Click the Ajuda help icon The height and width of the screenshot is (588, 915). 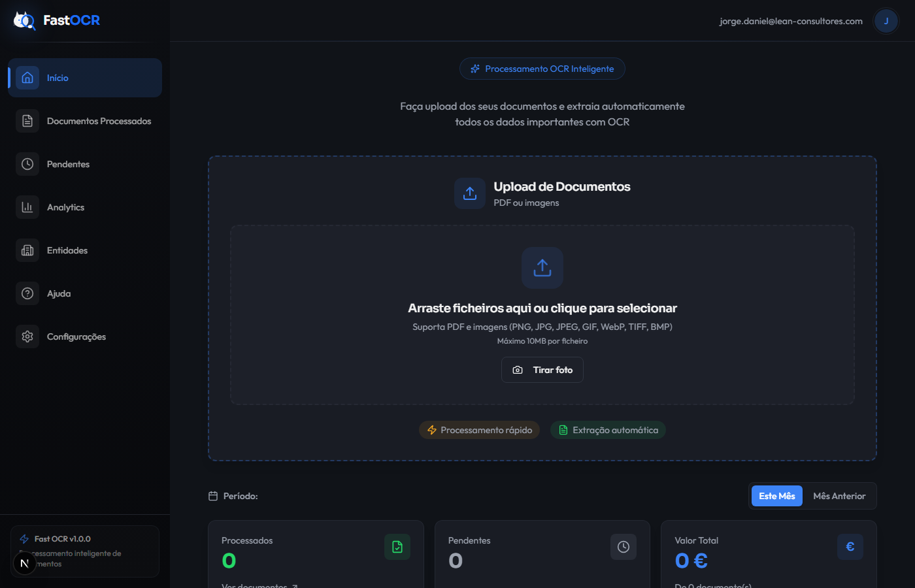27,293
